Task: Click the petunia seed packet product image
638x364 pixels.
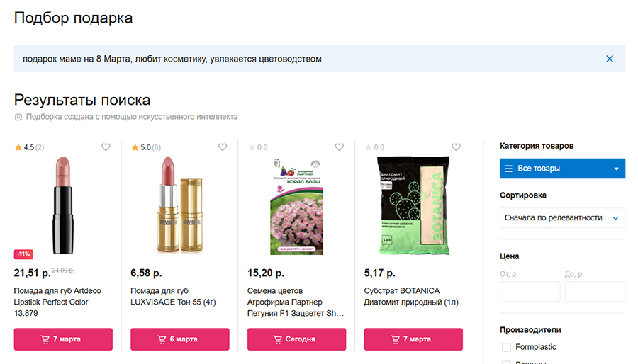Action: (296, 206)
